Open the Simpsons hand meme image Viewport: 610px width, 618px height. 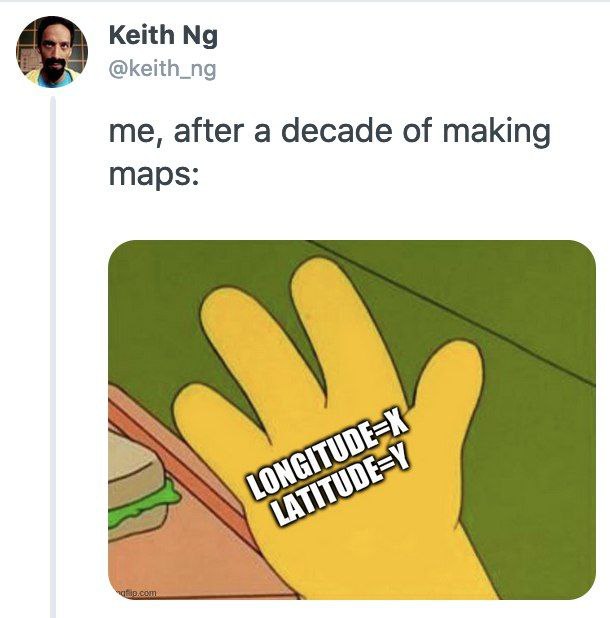pos(352,420)
